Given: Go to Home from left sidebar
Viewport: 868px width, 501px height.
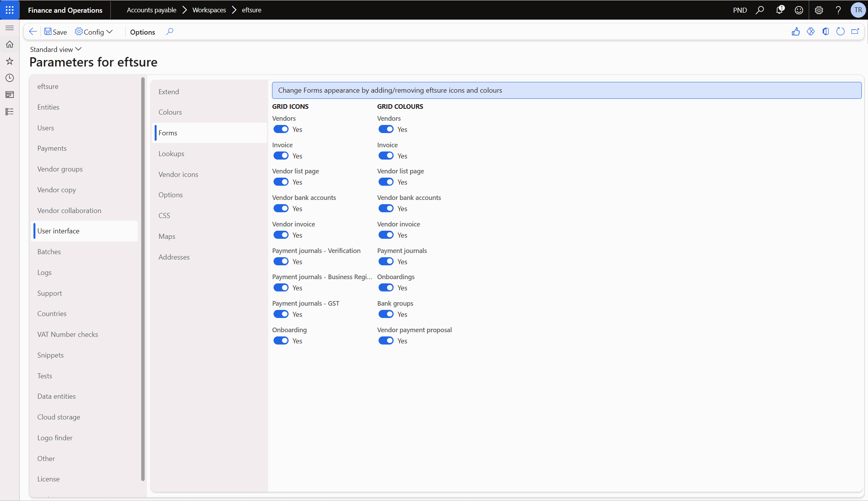Looking at the screenshot, I should click(10, 45).
